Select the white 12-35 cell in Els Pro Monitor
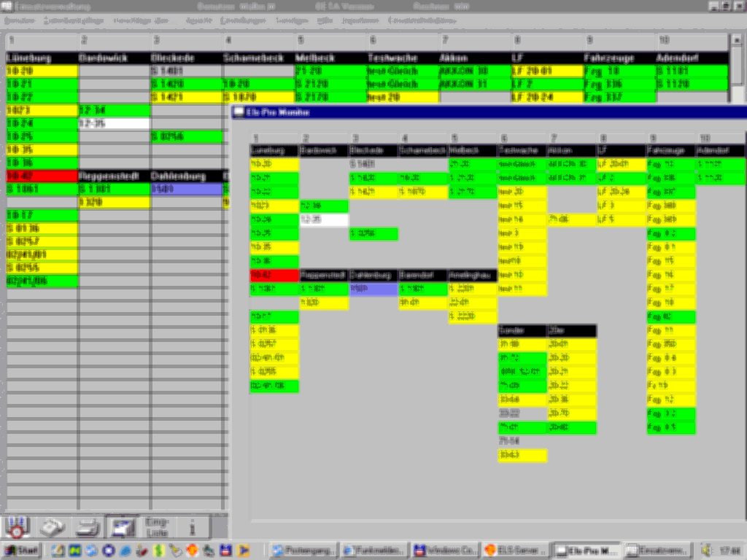The image size is (747, 560). click(x=324, y=219)
